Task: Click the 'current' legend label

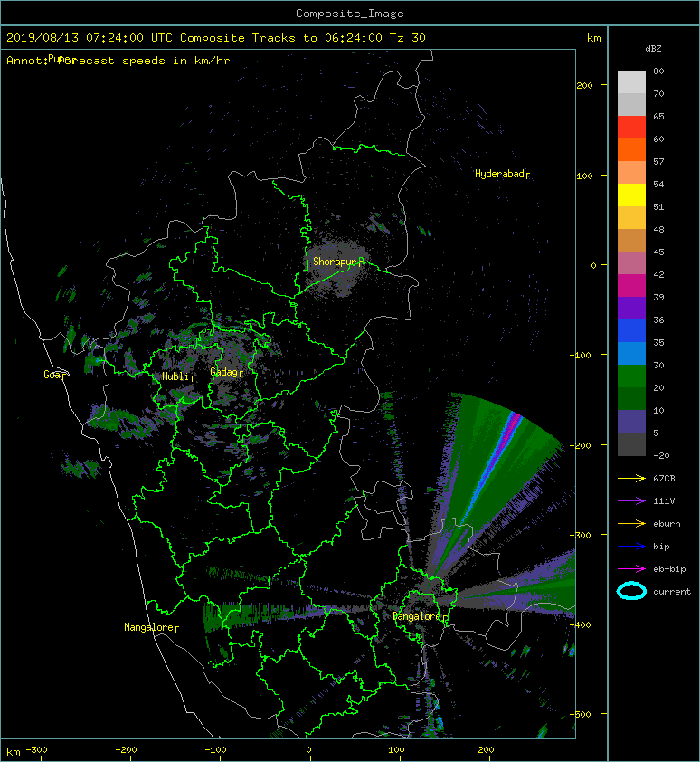Action: [x=672, y=592]
